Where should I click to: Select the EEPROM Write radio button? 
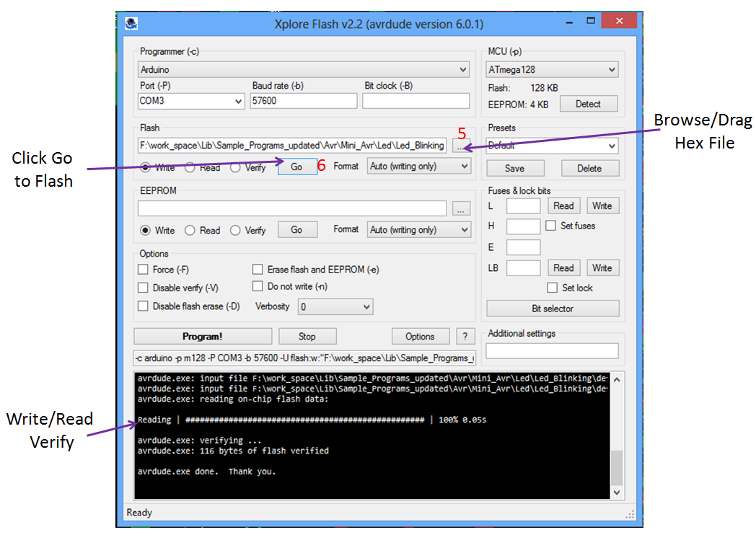[x=145, y=230]
